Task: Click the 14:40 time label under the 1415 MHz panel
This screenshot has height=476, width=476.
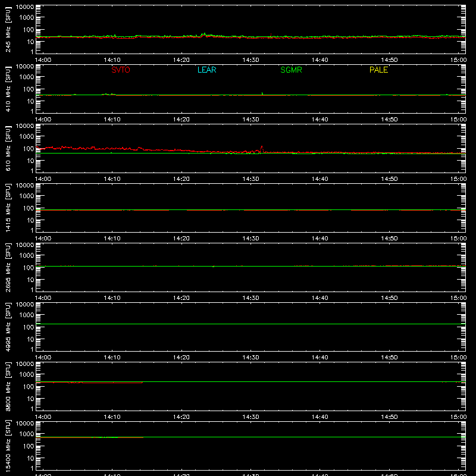Action: point(320,239)
